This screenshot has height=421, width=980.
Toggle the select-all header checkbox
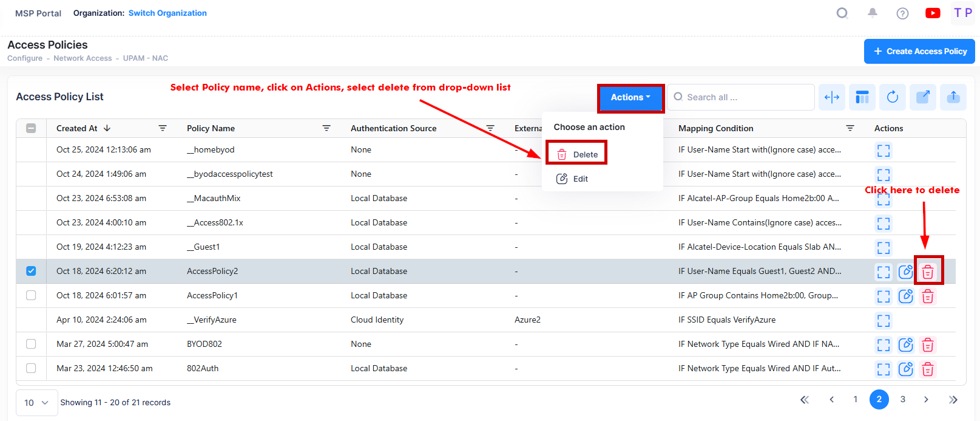31,128
